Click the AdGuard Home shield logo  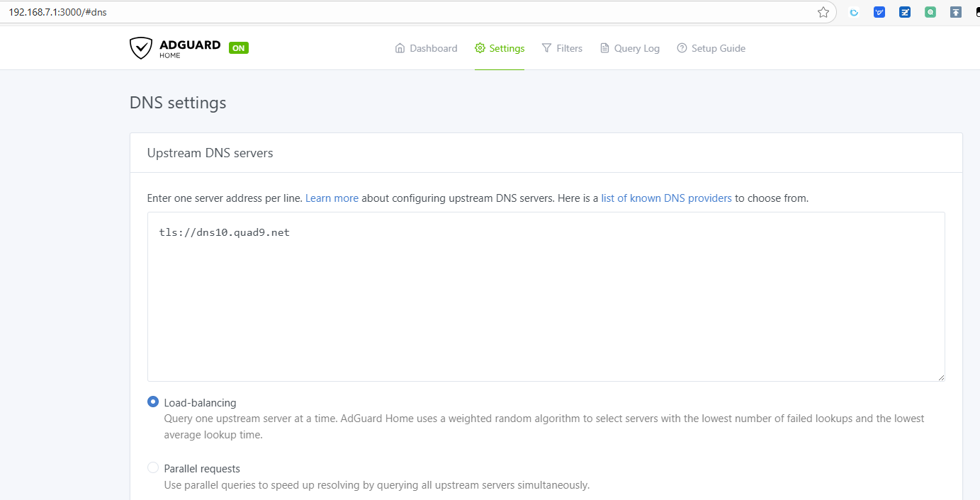(x=141, y=48)
